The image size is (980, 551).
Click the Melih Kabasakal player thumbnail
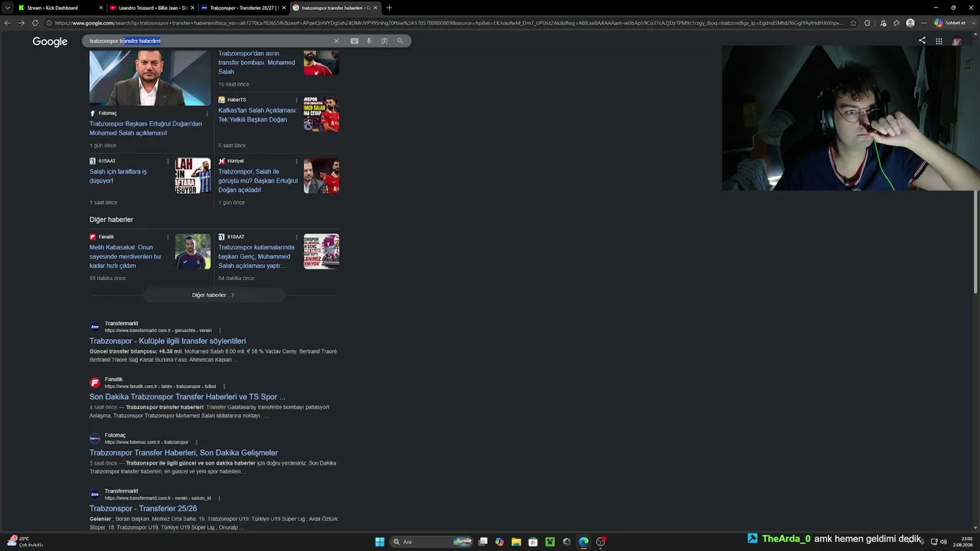click(x=193, y=252)
